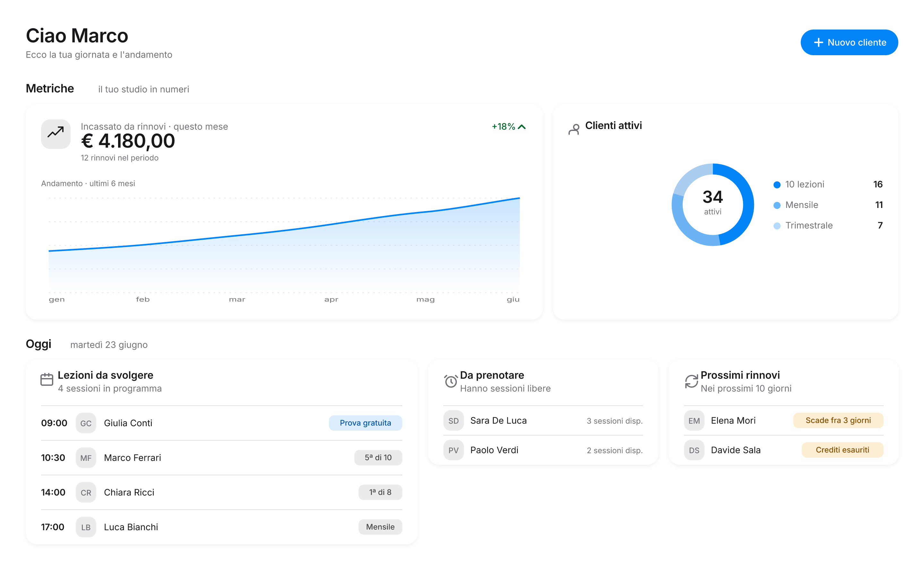The width and height of the screenshot is (924, 570).
Task: Click the trending-up revenue icon
Action: pyautogui.click(x=56, y=134)
